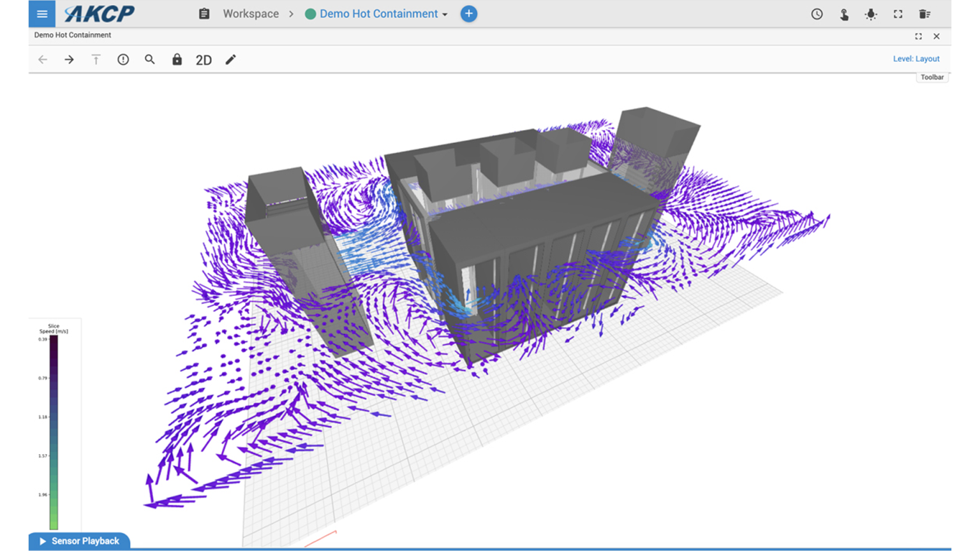Click the Slice Speed color scale bar
Image resolution: width=980 pixels, height=551 pixels.
click(54, 432)
